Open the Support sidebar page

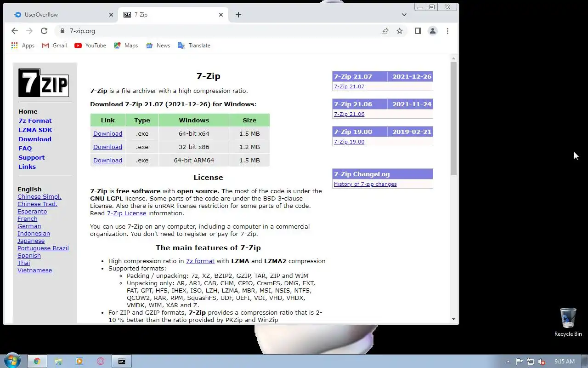(32, 157)
